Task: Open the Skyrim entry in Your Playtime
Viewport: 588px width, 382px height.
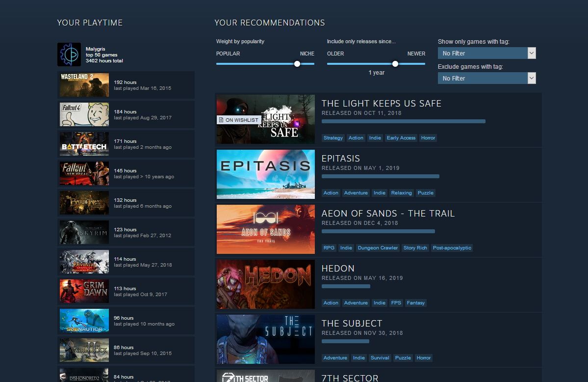Action: [125, 232]
